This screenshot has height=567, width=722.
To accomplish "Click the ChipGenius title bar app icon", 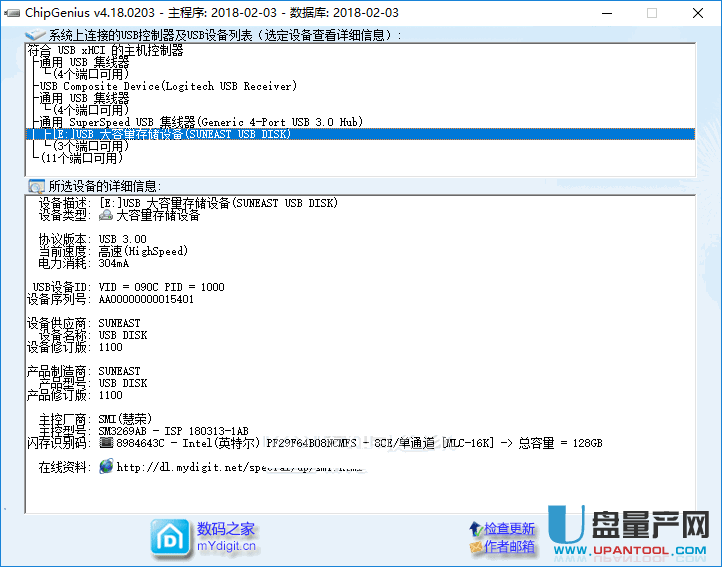I will [12, 13].
